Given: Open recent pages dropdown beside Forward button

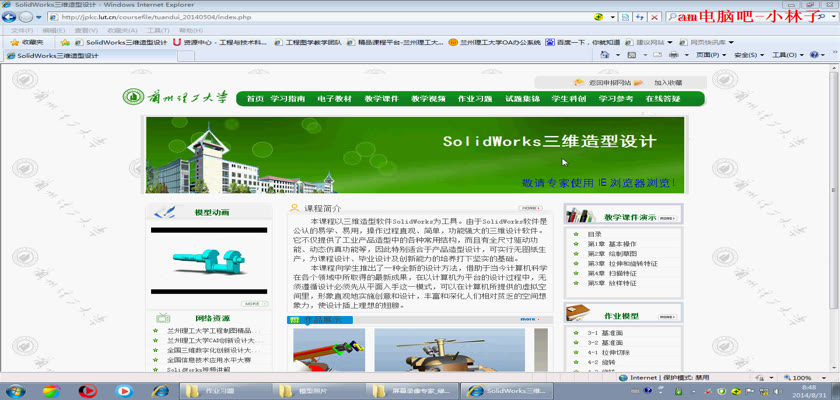Looking at the screenshot, I should (x=39, y=17).
